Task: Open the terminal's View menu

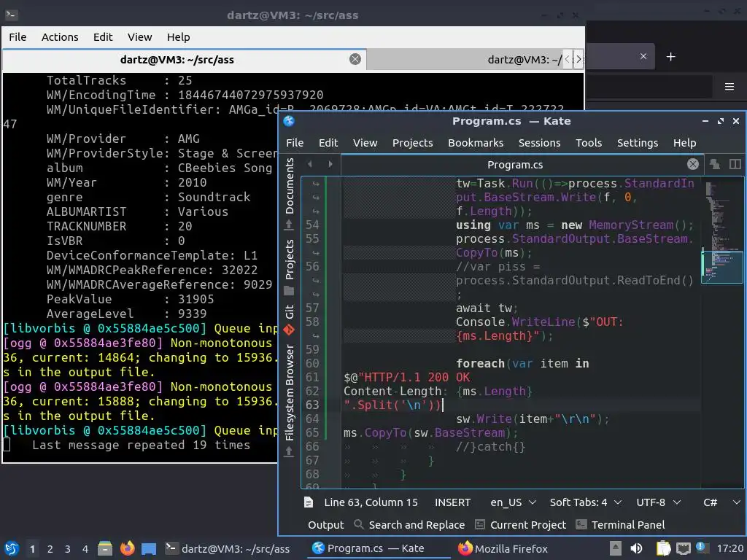Action: (139, 37)
